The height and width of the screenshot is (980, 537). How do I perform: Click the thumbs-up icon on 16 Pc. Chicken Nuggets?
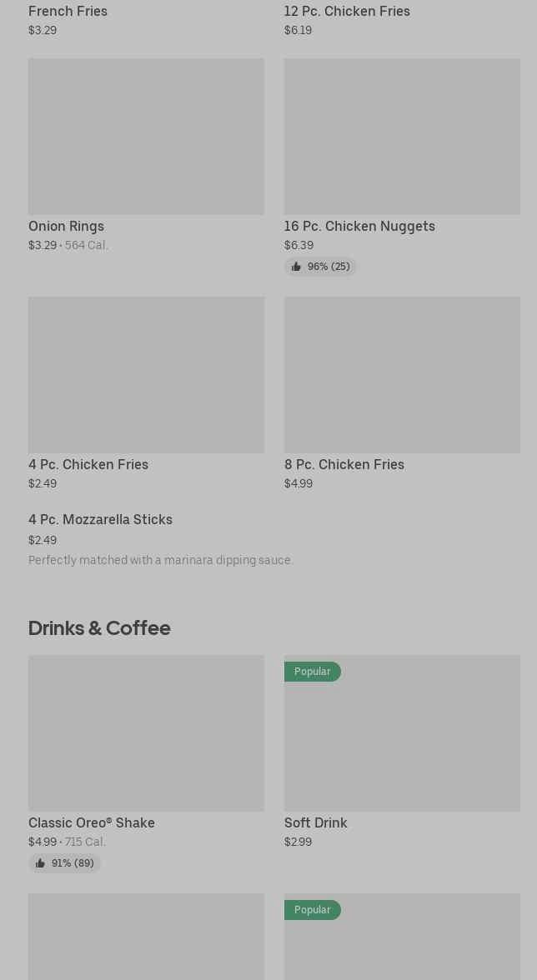coord(296,267)
